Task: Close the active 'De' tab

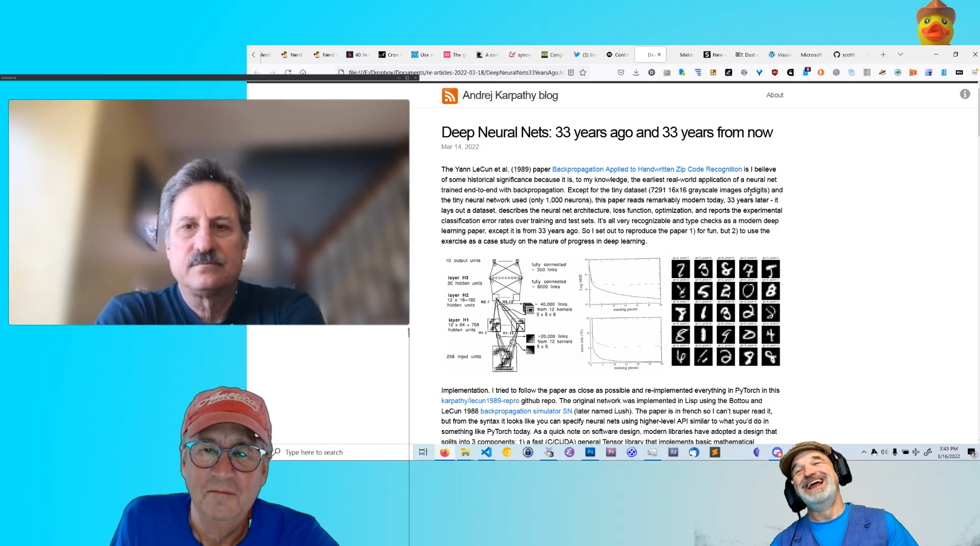Action: coord(659,54)
